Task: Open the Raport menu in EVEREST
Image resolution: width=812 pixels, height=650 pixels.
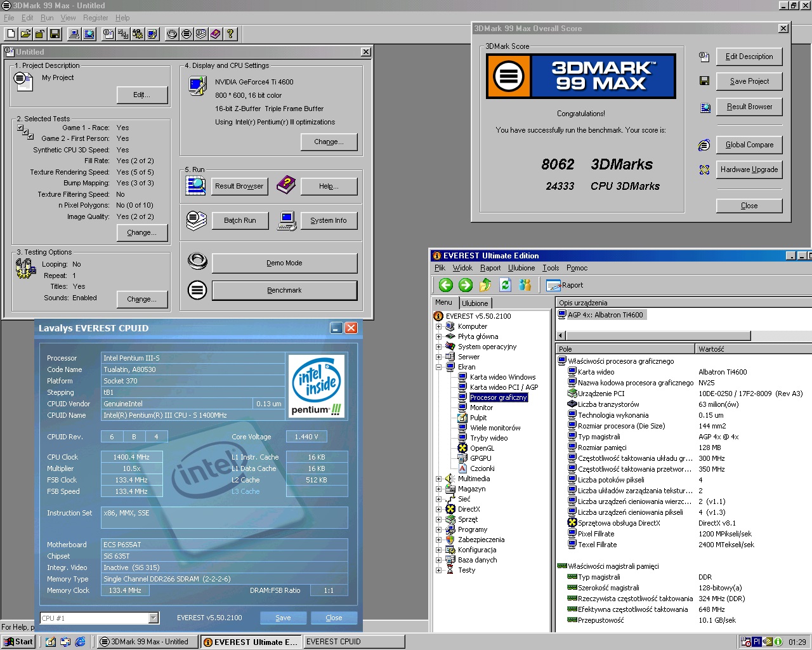Action: click(490, 269)
